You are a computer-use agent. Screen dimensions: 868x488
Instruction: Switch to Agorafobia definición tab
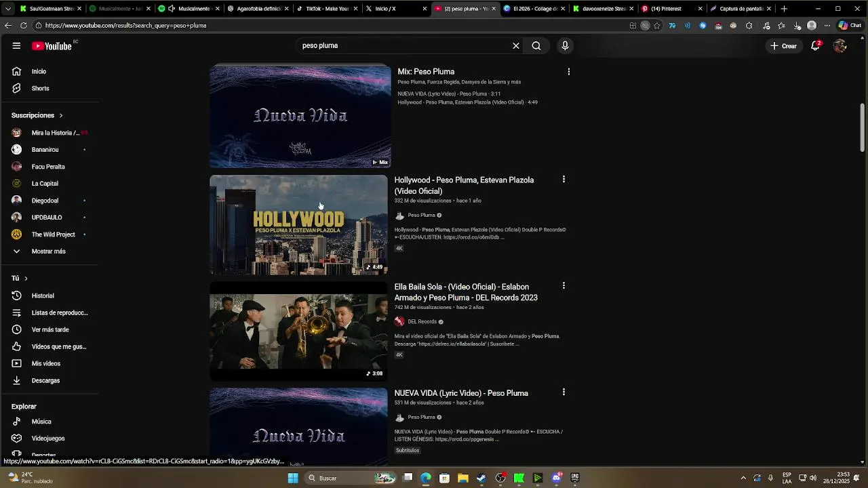258,9
